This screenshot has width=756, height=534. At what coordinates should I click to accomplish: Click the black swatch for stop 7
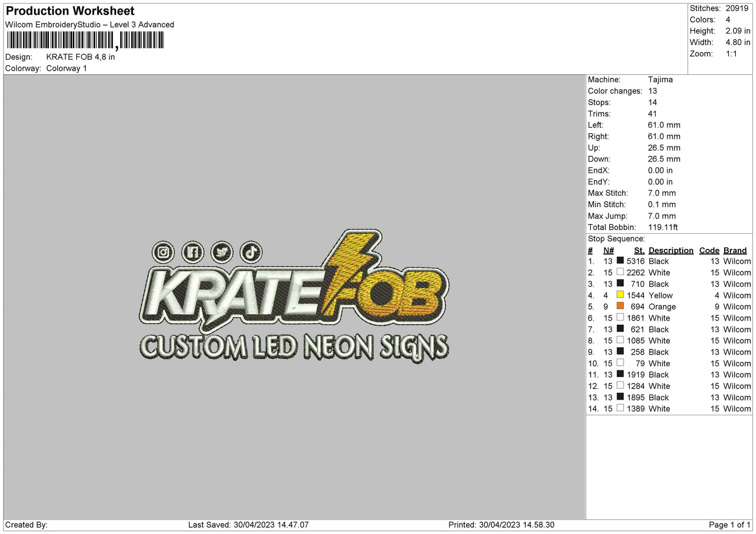point(620,329)
